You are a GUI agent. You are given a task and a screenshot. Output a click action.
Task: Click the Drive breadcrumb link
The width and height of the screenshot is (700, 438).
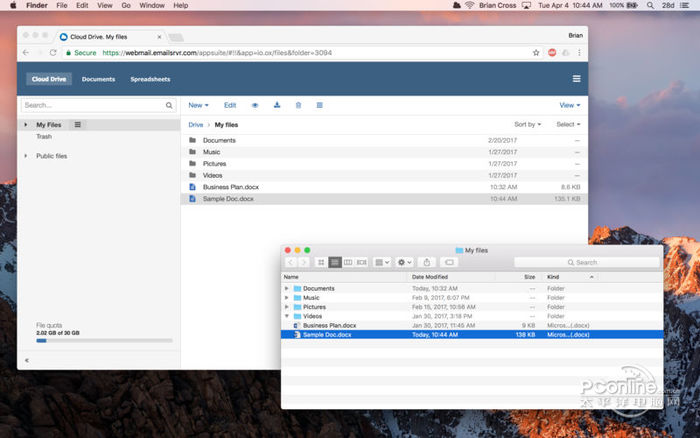[195, 125]
